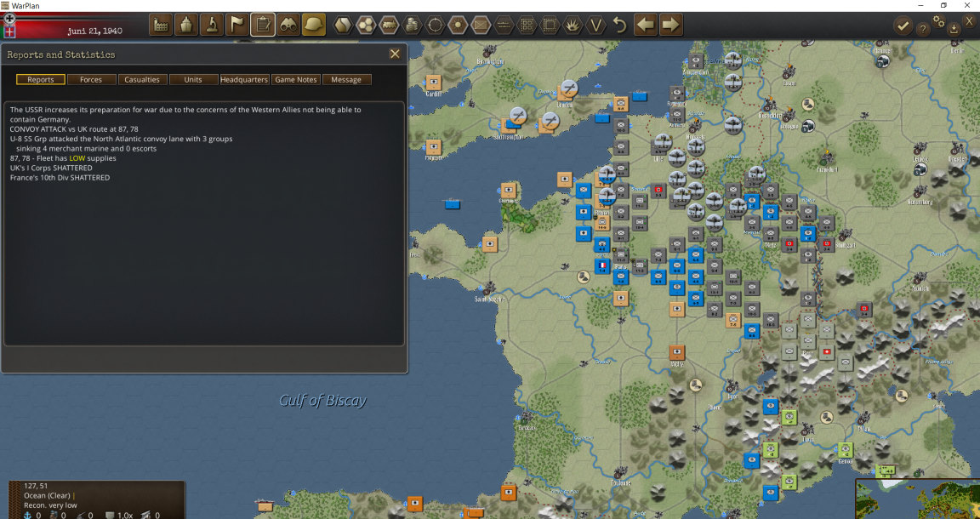This screenshot has width=980, height=519.
Task: Click the binoculars toolbar icon
Action: [288, 25]
